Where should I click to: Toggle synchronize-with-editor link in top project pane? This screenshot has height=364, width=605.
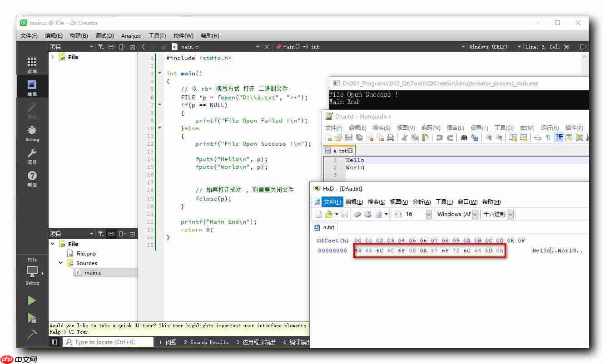(x=111, y=47)
